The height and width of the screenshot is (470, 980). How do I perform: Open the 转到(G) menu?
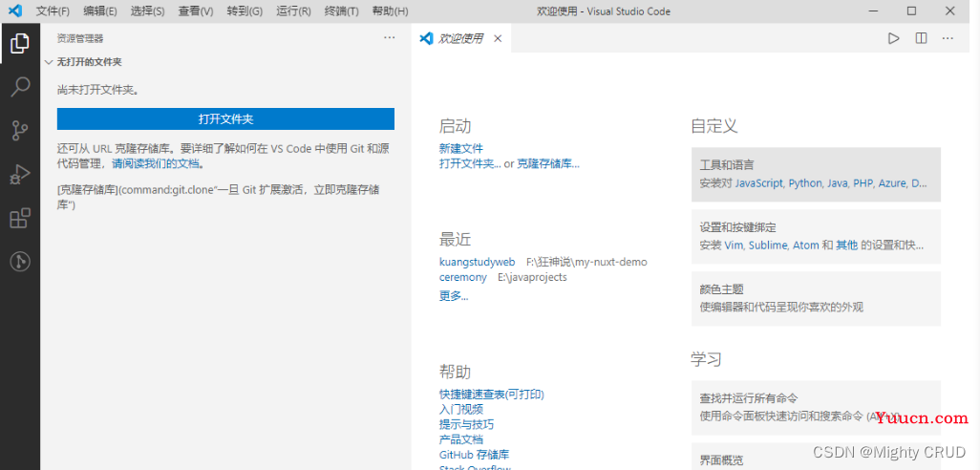(245, 11)
